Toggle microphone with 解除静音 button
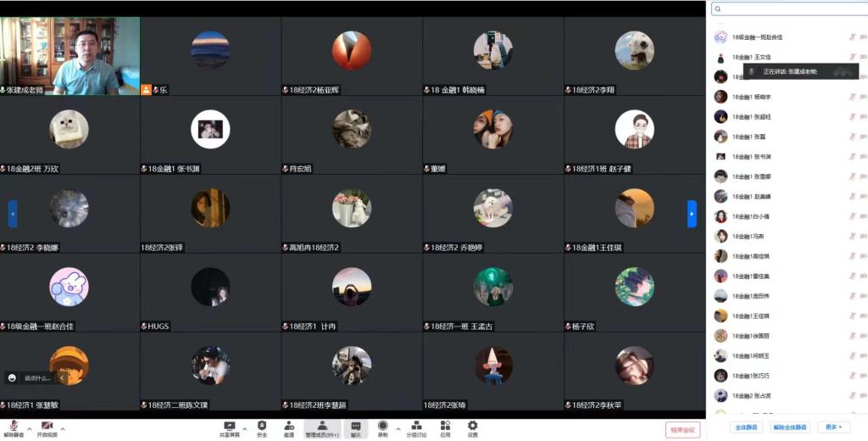 coord(13,427)
